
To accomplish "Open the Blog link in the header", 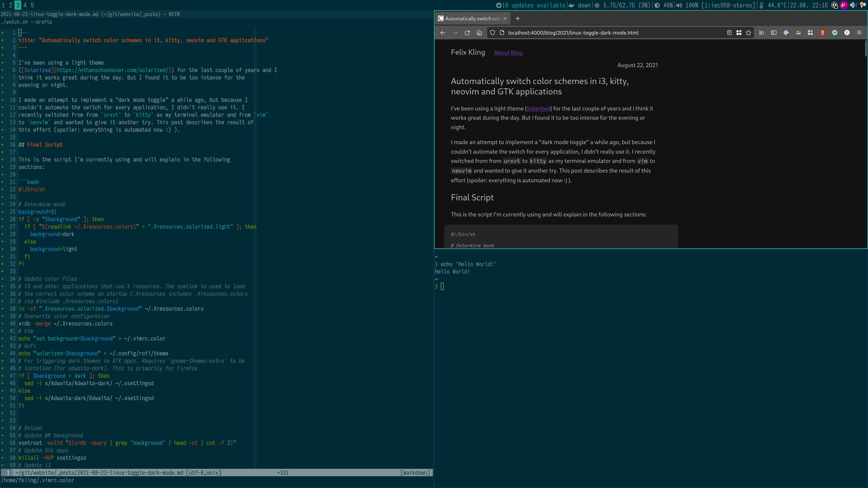I will tap(517, 53).
